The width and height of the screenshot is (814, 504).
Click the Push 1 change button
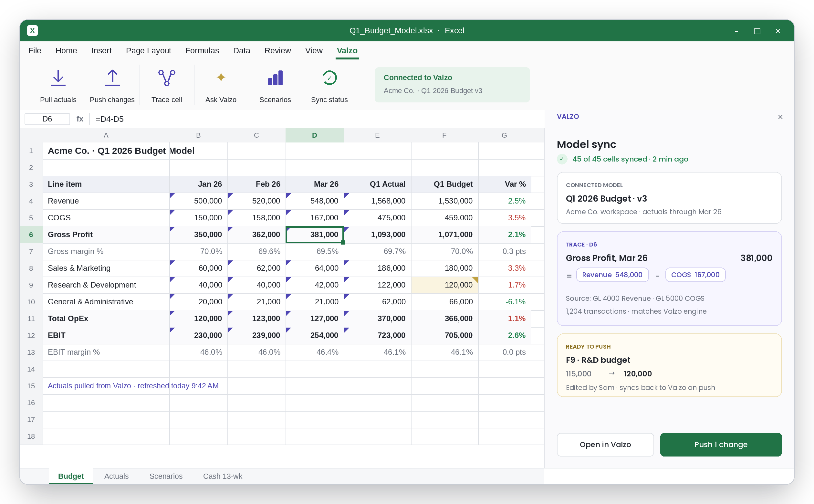(x=721, y=445)
